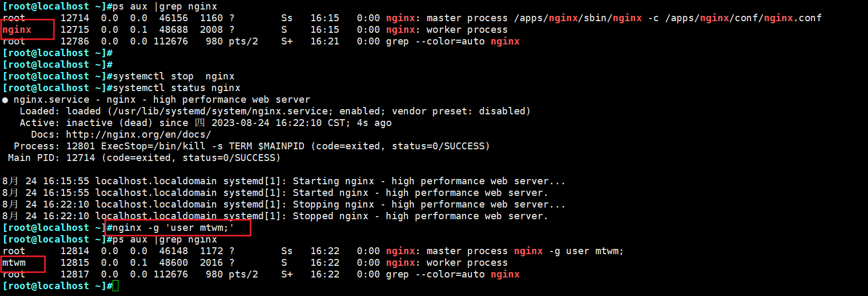The height and width of the screenshot is (296, 868).
Task: Click the first 'ps aux |grep nginx' command
Action: [165, 6]
